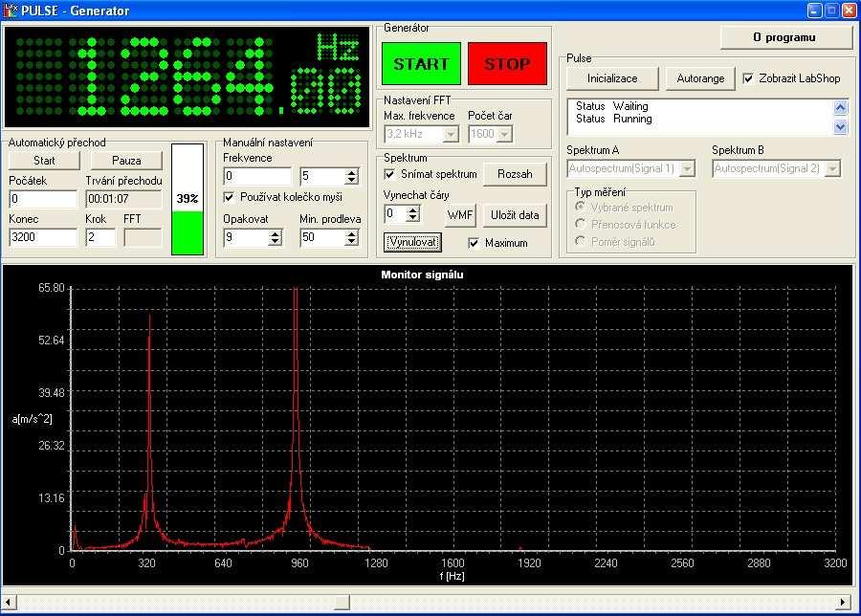Click the Pauza button
The height and width of the screenshot is (616, 861).
click(126, 161)
